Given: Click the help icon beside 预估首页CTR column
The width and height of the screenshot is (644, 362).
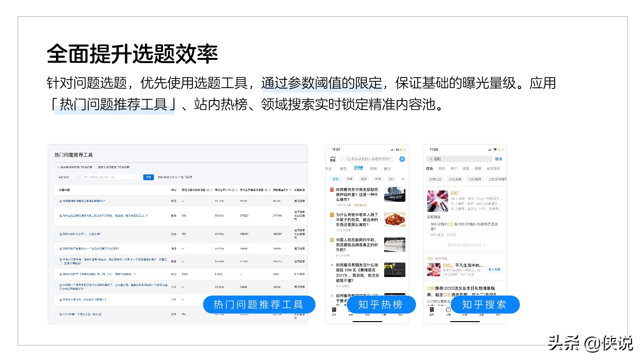Looking at the screenshot, I should [232, 190].
